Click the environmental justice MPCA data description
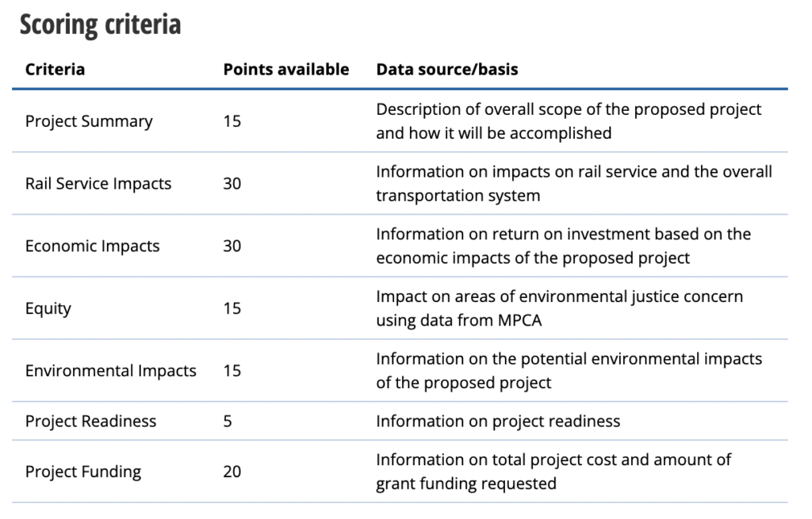The height and width of the screenshot is (519, 812). tap(559, 308)
